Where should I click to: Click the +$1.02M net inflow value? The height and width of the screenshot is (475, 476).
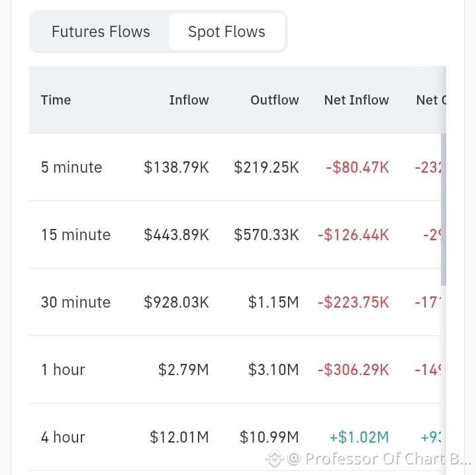pos(359,437)
